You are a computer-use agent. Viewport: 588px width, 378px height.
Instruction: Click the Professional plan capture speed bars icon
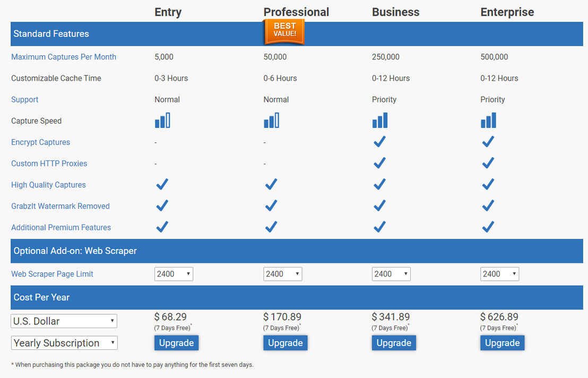(271, 121)
